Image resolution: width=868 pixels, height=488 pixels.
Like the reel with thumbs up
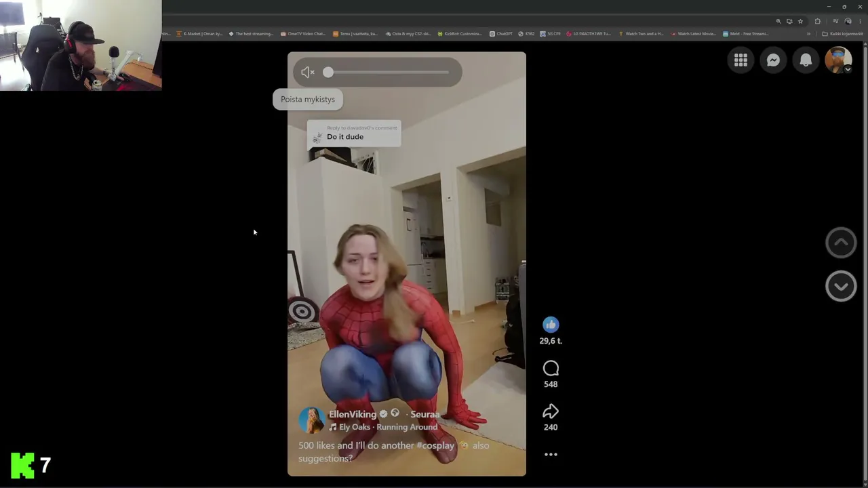click(551, 325)
